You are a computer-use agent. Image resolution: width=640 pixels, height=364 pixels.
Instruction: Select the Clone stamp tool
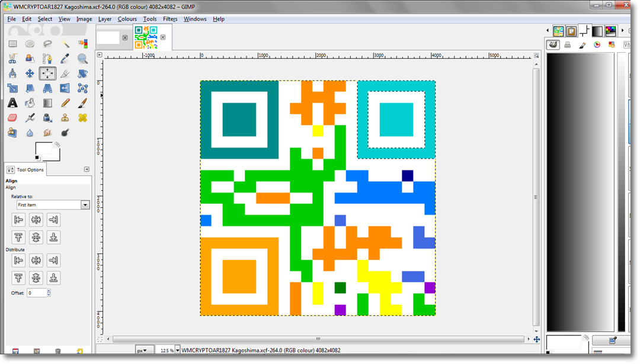tap(65, 118)
